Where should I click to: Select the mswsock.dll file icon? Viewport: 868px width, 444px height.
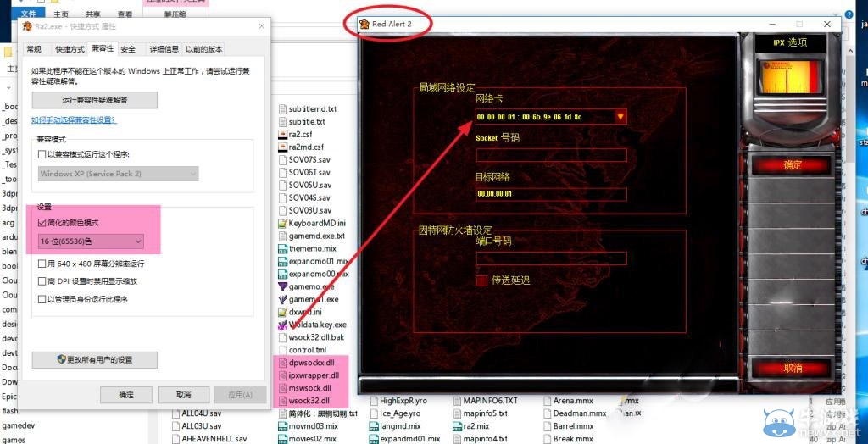(x=282, y=388)
